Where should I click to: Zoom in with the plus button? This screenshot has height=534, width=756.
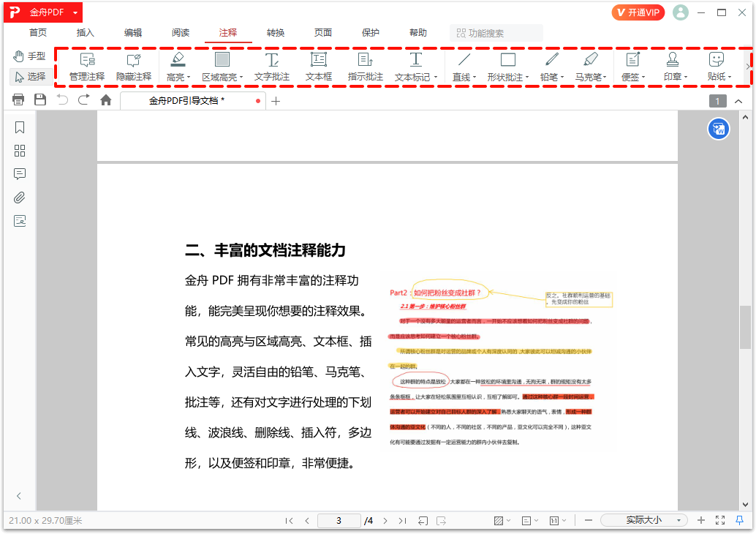pyautogui.click(x=701, y=520)
